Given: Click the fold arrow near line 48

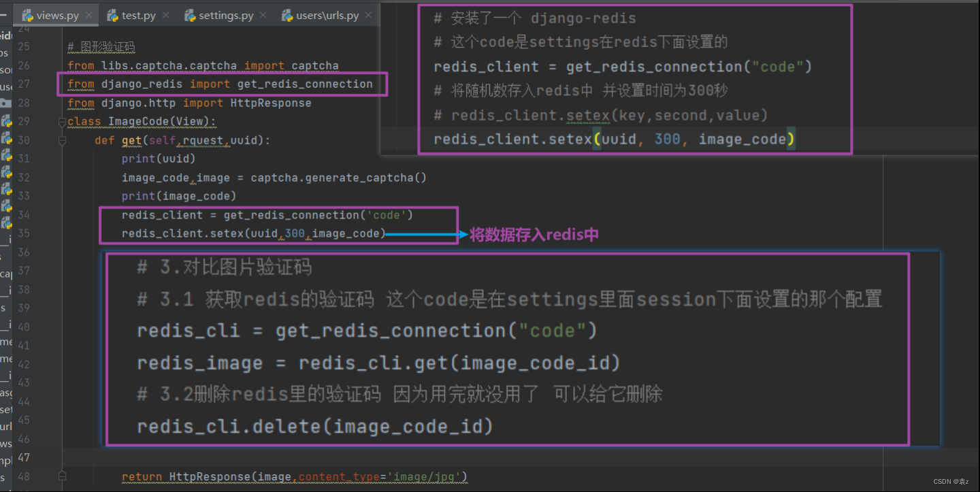Looking at the screenshot, I should click(x=62, y=476).
